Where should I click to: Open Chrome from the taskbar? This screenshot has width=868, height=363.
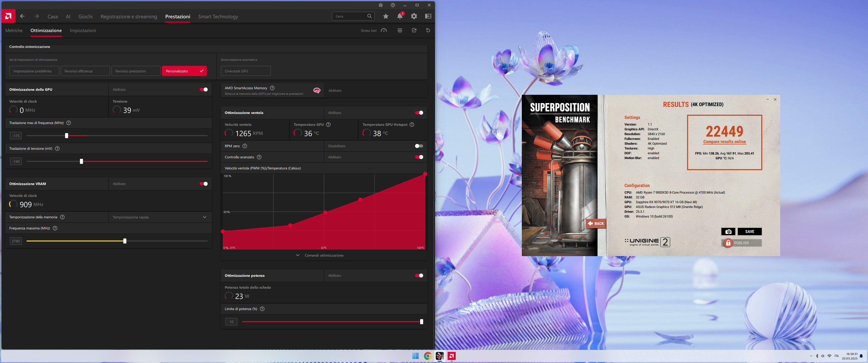pos(428,356)
